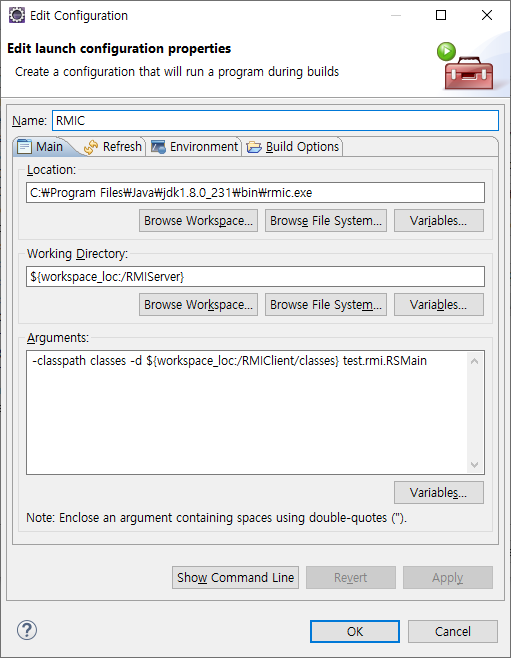Click inside the Arguments text area
The width and height of the screenshot is (511, 658).
point(255,413)
